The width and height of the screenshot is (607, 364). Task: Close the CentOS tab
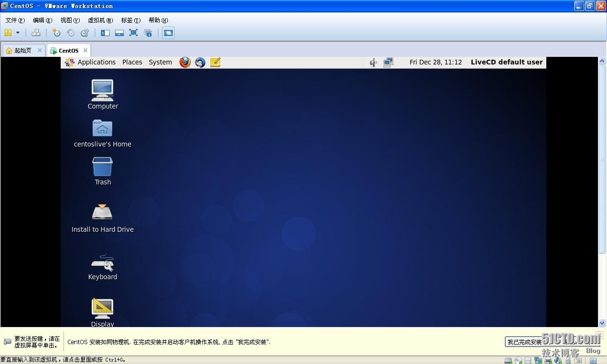85,50
